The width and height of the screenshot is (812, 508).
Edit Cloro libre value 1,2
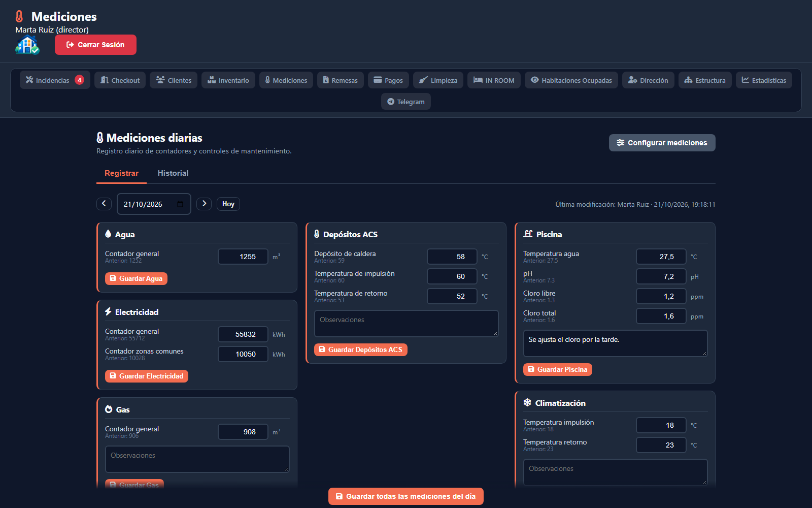tap(661, 296)
